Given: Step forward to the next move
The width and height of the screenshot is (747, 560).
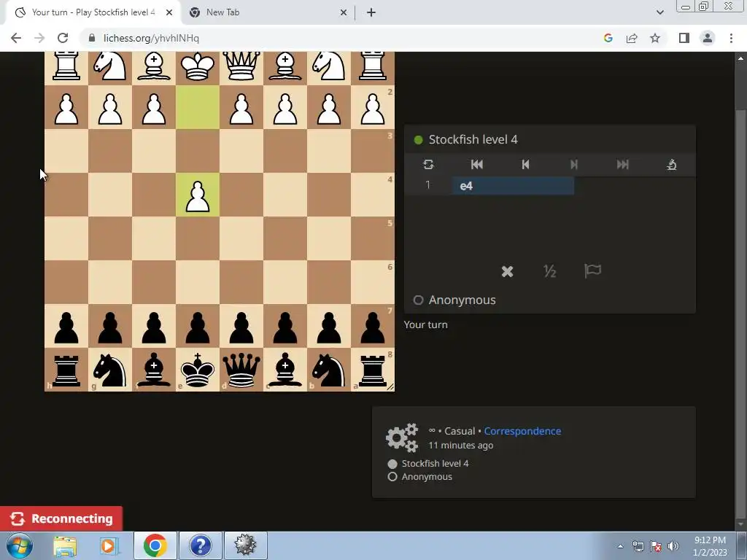Looking at the screenshot, I should click(574, 165).
